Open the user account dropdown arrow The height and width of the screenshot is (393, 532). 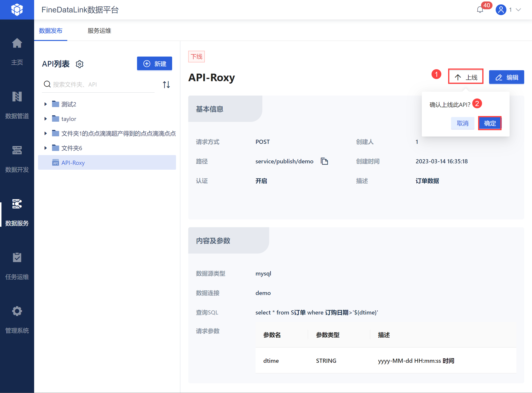click(x=518, y=10)
